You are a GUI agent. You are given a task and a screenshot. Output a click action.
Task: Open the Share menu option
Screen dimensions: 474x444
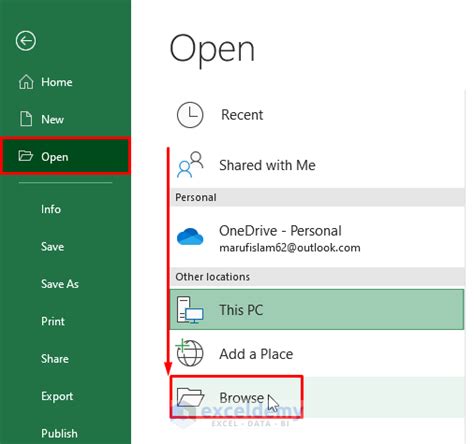coord(55,359)
